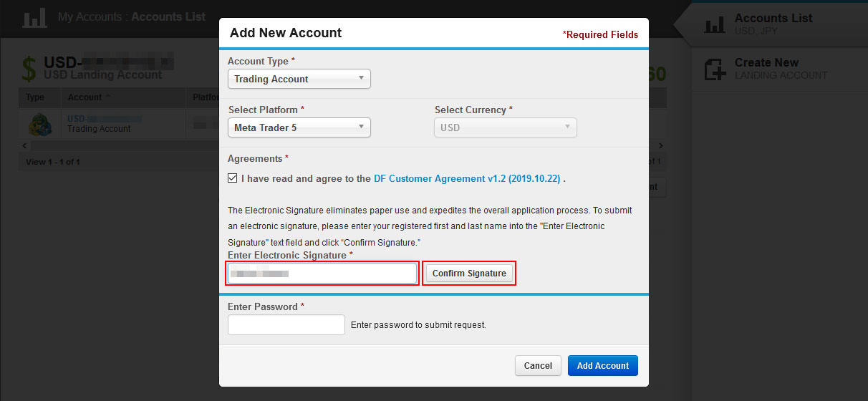Click the Enter Password input field
868x401 pixels.
click(286, 325)
